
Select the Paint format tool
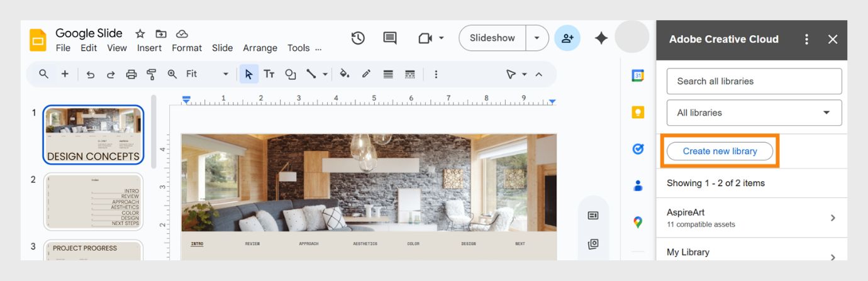151,74
